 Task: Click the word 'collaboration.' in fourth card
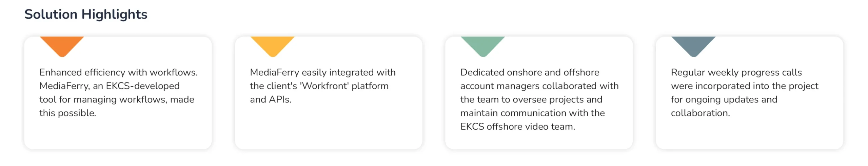700,113
